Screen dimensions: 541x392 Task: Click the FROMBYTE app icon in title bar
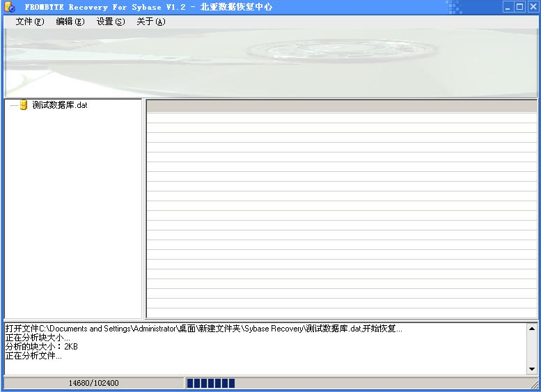(10, 7)
